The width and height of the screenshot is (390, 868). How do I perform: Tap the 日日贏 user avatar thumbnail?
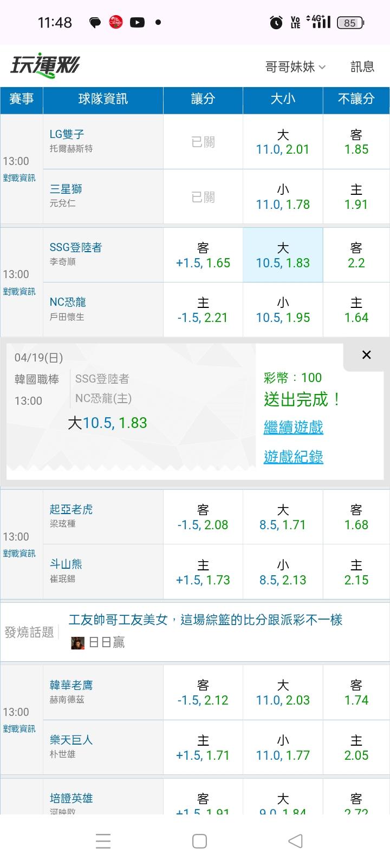(x=78, y=642)
